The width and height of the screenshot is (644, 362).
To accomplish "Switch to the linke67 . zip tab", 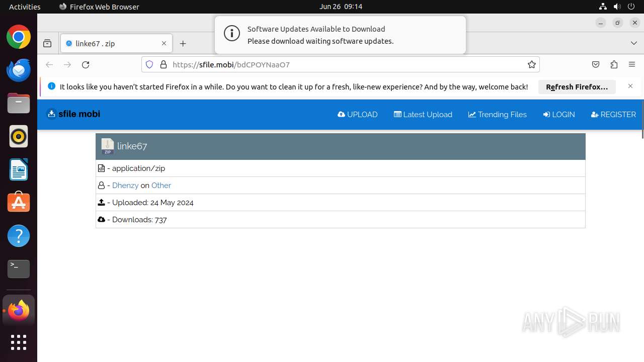I will [116, 44].
